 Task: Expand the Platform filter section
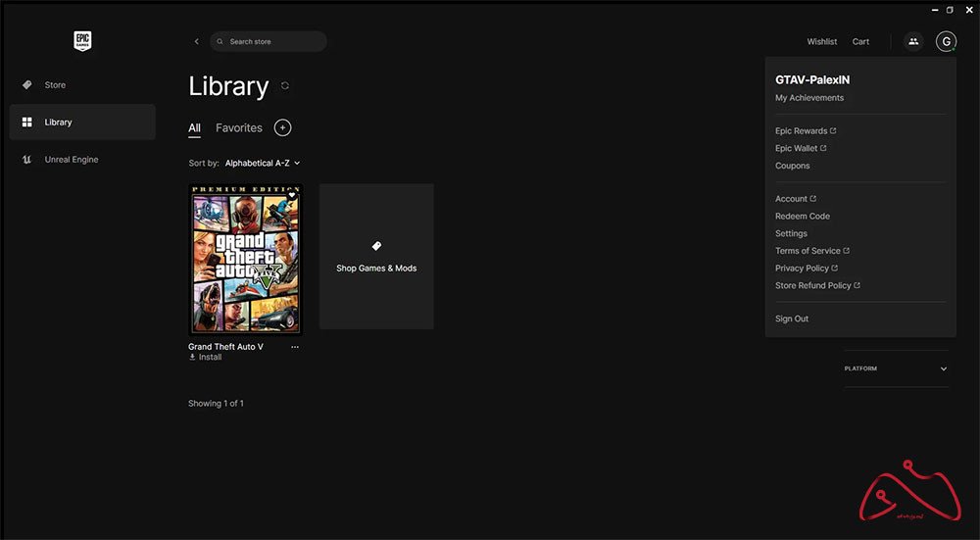(944, 368)
